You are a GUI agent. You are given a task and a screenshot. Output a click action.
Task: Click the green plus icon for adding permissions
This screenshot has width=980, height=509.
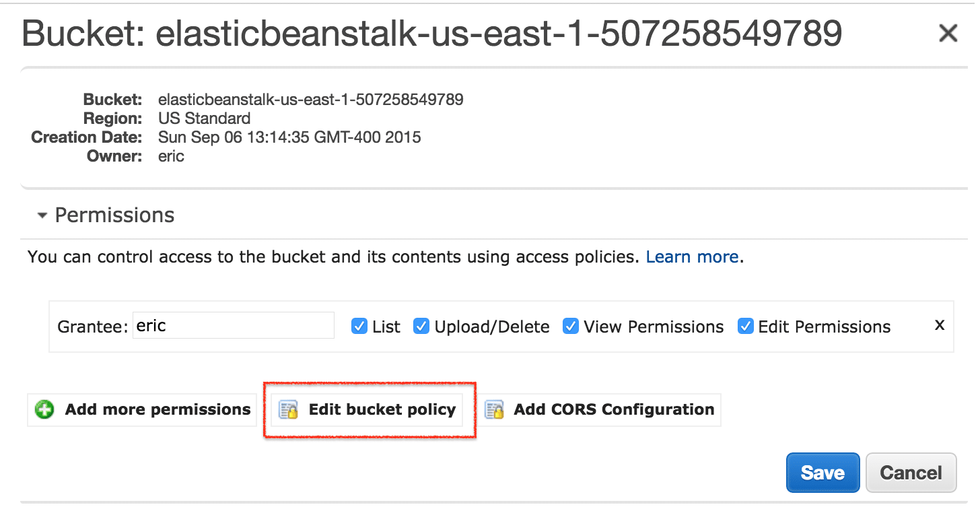click(x=44, y=409)
